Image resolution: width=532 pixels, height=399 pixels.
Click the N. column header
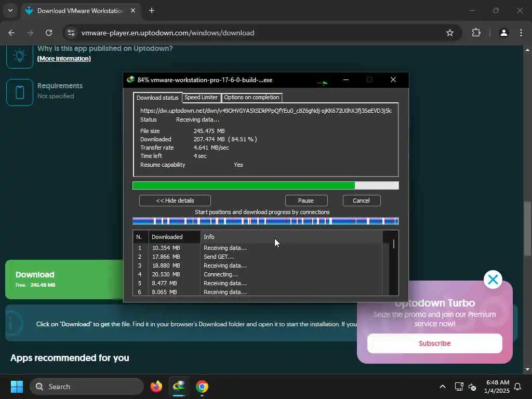click(x=140, y=237)
